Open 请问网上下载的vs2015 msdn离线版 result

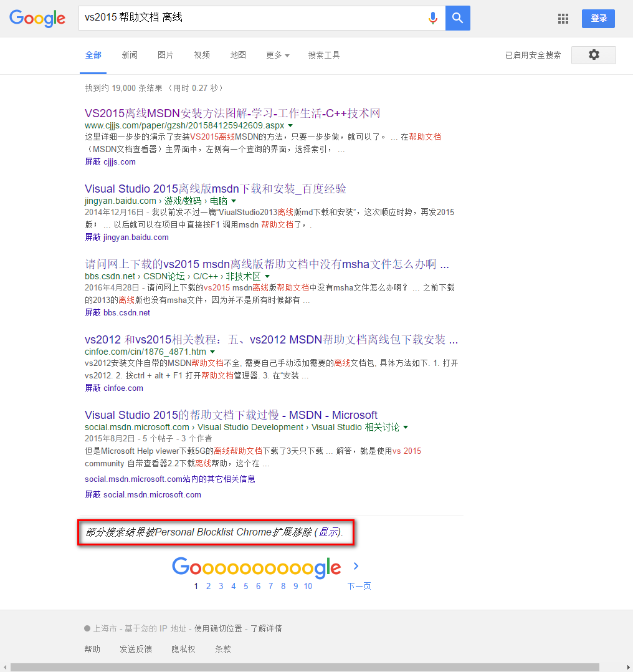click(267, 264)
